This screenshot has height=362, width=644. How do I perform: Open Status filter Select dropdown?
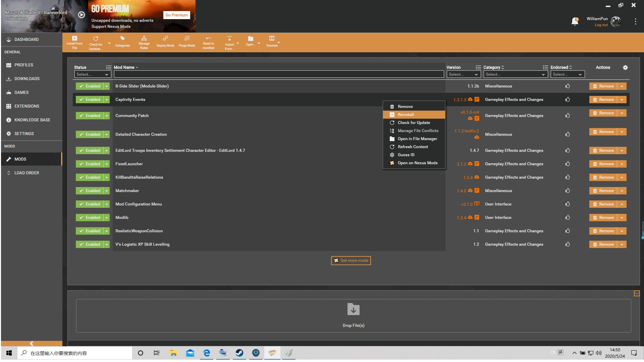click(93, 74)
